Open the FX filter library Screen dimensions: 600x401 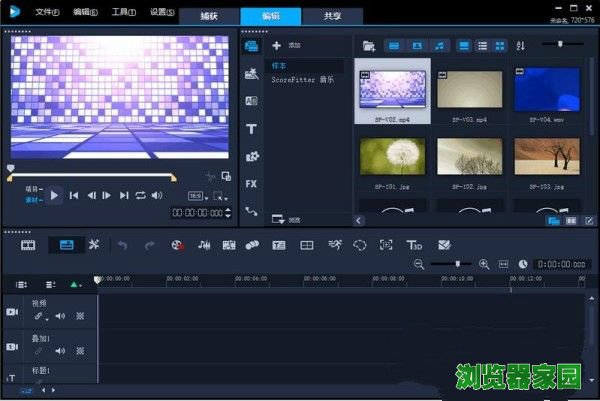251,184
